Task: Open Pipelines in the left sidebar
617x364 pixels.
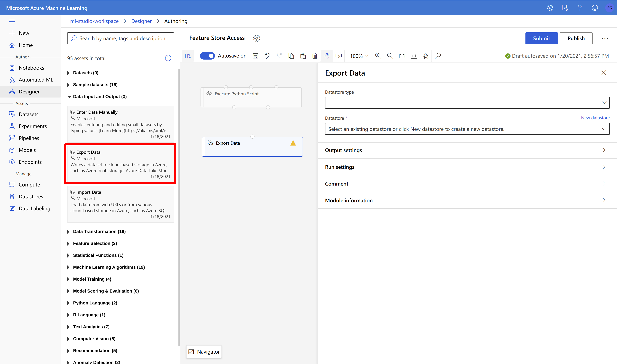Action: click(x=29, y=138)
